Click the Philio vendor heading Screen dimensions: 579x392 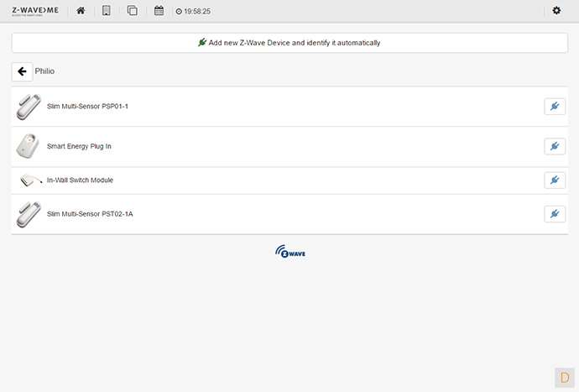pyautogui.click(x=44, y=71)
